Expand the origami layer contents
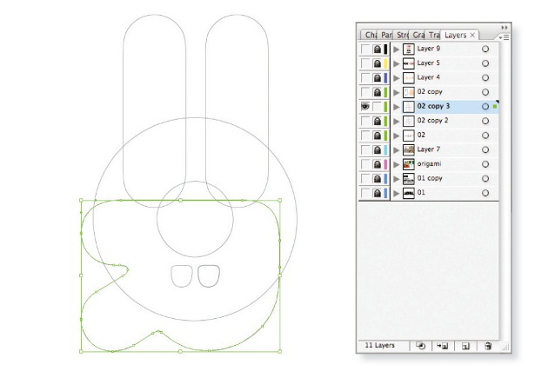535x371 pixels. 396,165
